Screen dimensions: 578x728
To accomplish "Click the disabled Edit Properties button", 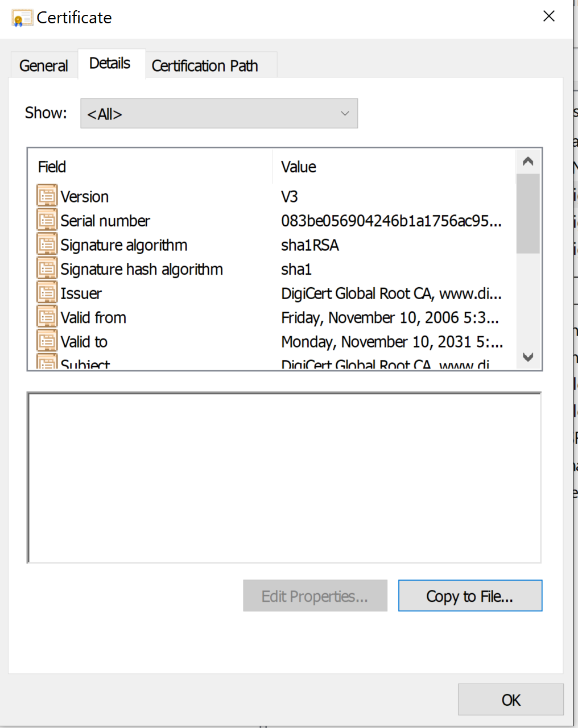I will (315, 595).
